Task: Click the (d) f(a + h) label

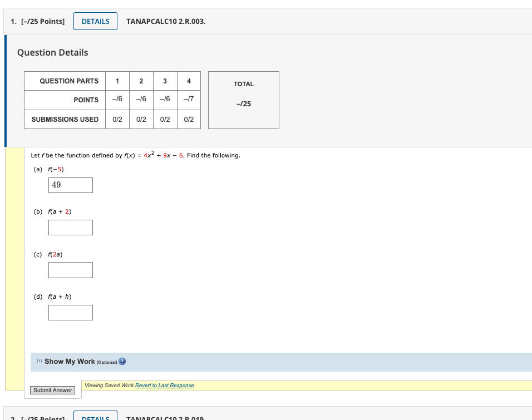Action: pos(52,297)
